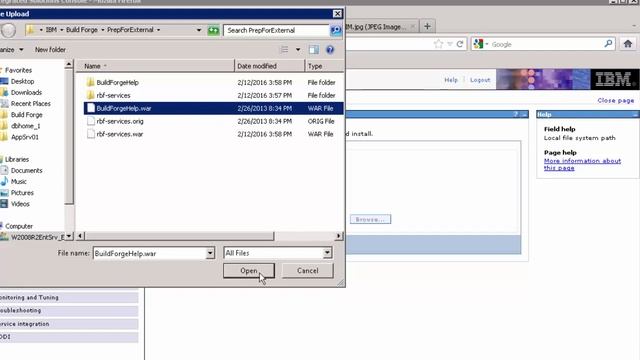Viewport: 640px width, 360px height.
Task: Click the rbf-services.orig file icon
Action: 91,121
